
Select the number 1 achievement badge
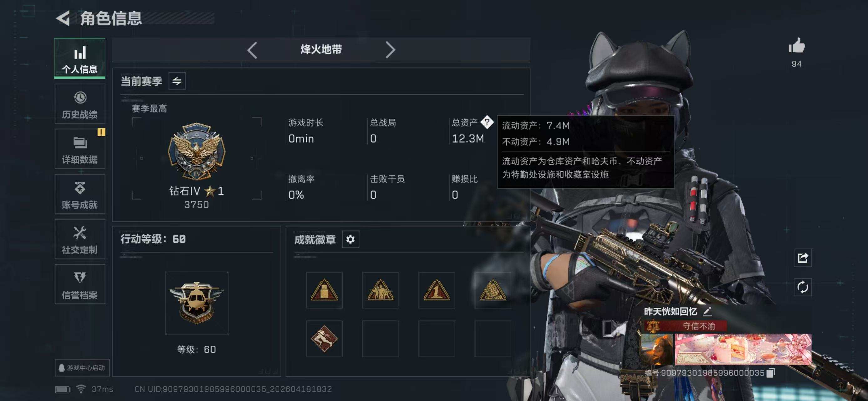tap(437, 290)
